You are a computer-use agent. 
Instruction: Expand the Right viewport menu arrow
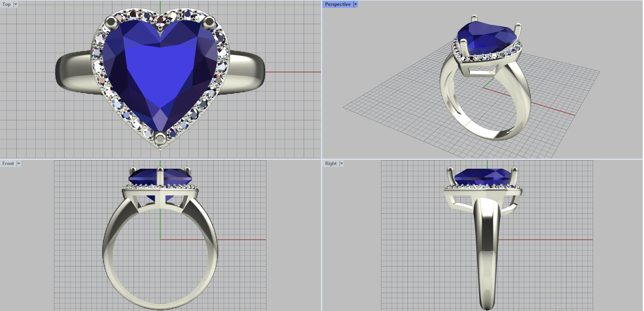341,164
